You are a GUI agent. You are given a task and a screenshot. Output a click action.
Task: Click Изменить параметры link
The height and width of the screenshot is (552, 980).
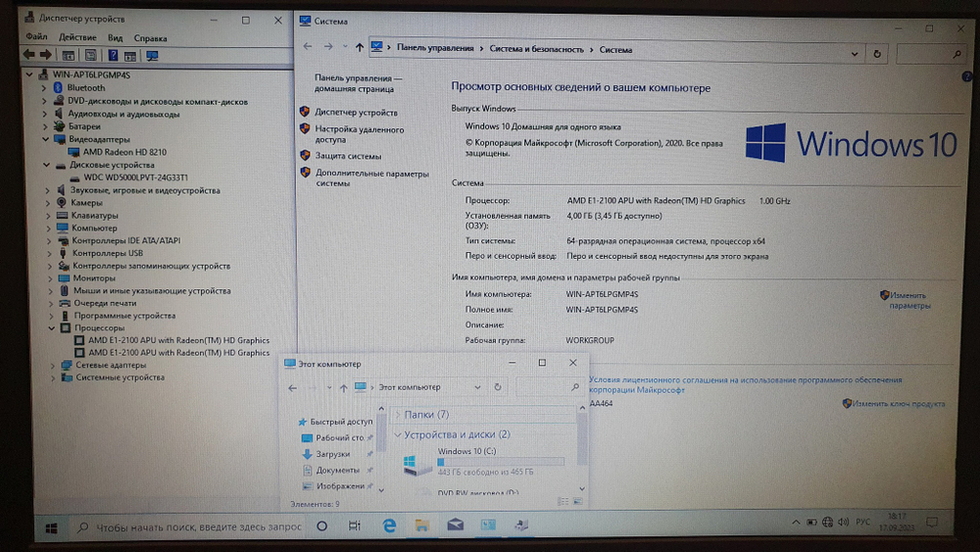coord(910,300)
